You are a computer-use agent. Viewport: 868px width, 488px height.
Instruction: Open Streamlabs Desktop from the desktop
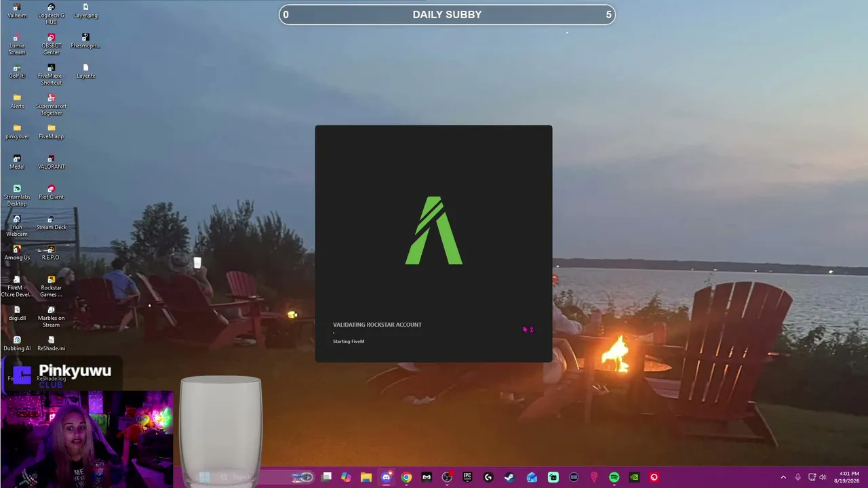point(17,195)
